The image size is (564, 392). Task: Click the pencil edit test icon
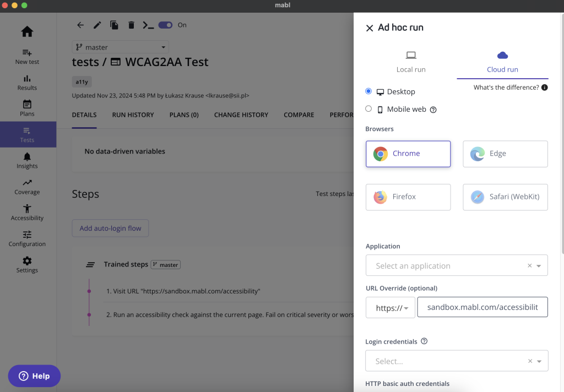click(97, 25)
